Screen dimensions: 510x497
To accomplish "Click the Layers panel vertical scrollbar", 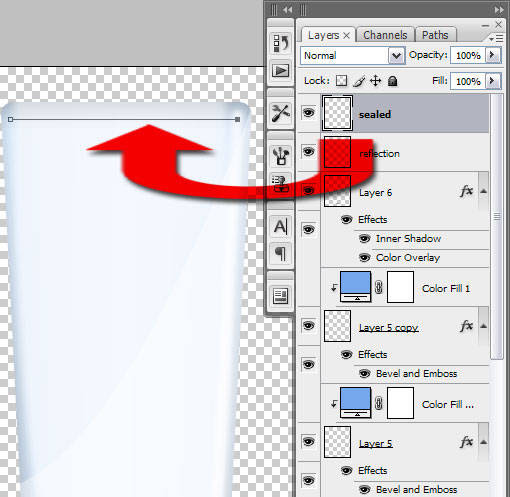I will [x=497, y=227].
